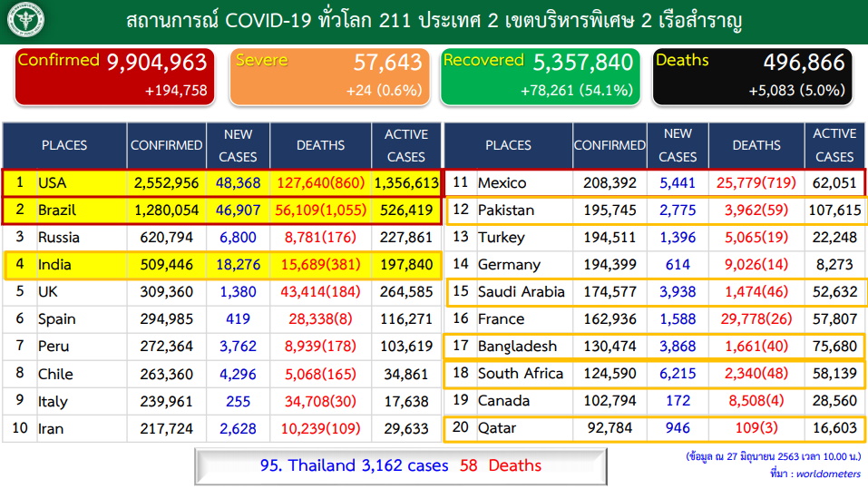Click the '+24 (0.6%)' severe value
This screenshot has width=868, height=489.
click(385, 90)
